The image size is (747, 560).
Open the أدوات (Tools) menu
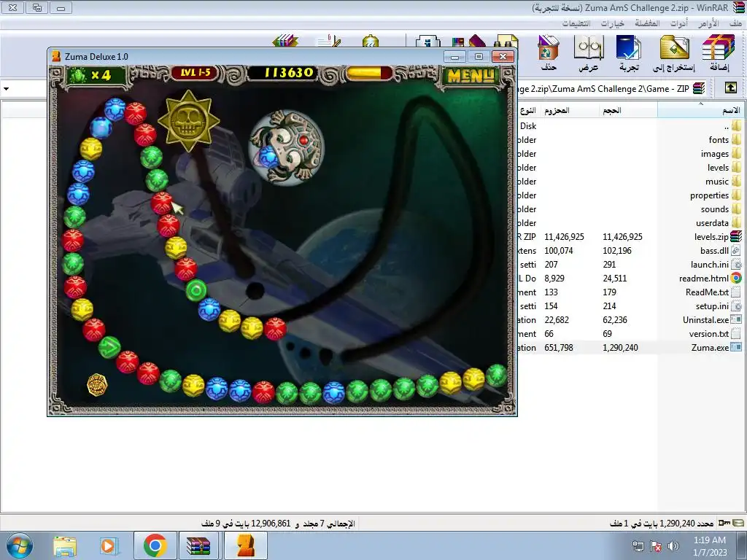679,23
